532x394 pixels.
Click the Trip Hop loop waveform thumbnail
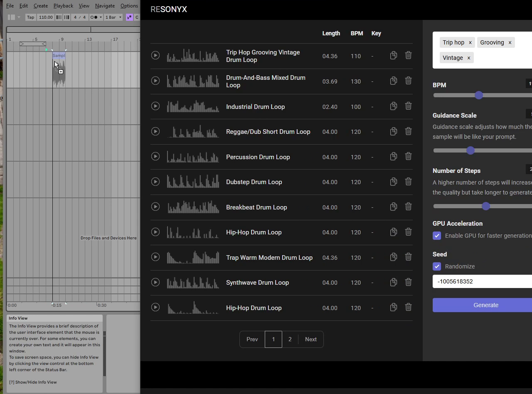193,56
